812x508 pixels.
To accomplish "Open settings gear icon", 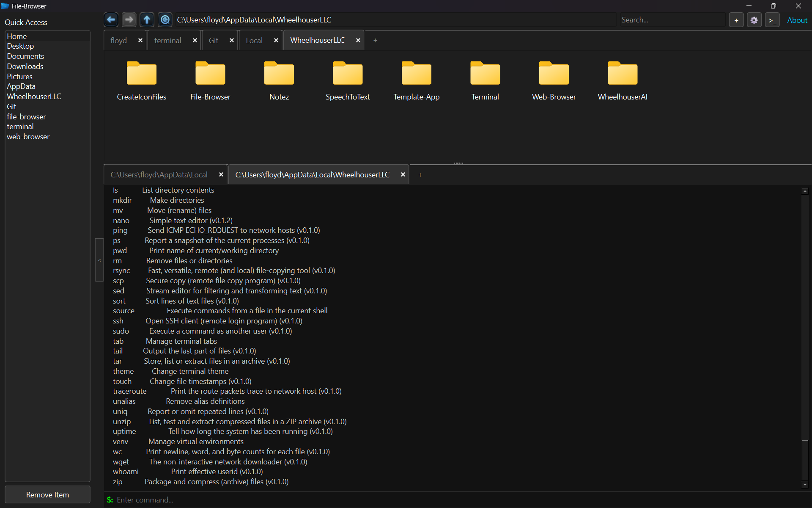I will pos(754,20).
